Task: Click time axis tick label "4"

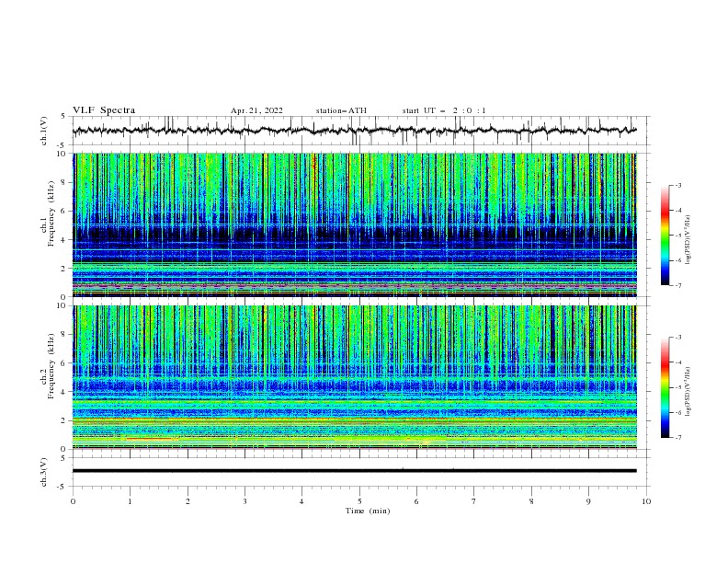Action: pyautogui.click(x=301, y=501)
